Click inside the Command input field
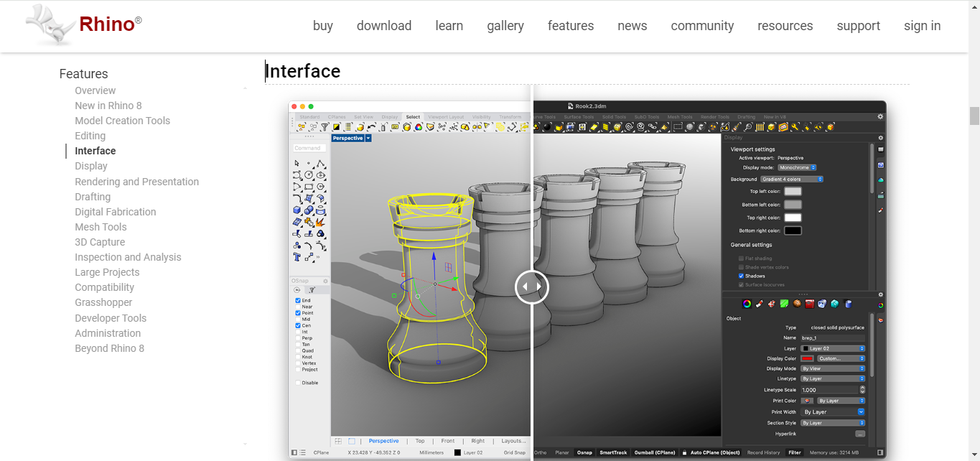The height and width of the screenshot is (461, 980). [309, 148]
